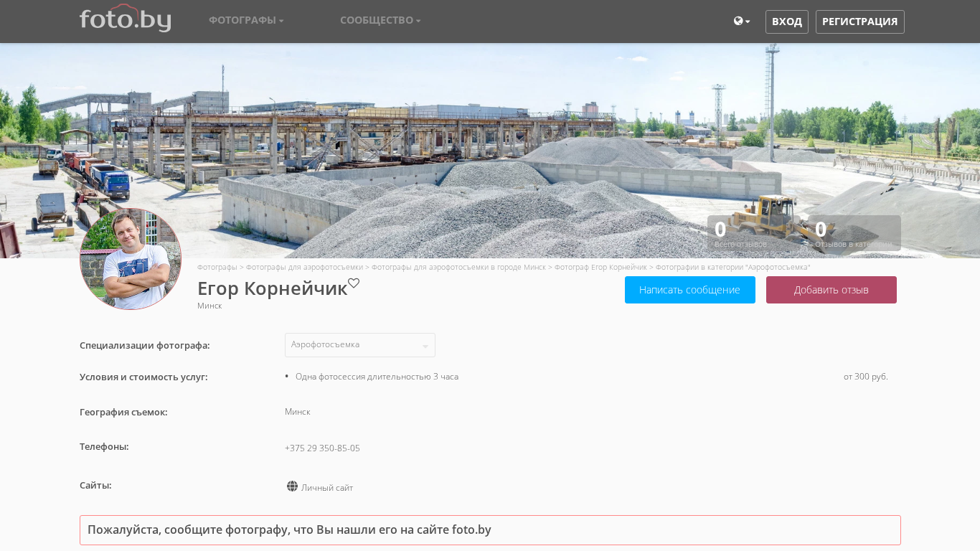Click the Фотограф Егор Корнейчик breadcrumb
Image resolution: width=980 pixels, height=551 pixels.
point(600,267)
